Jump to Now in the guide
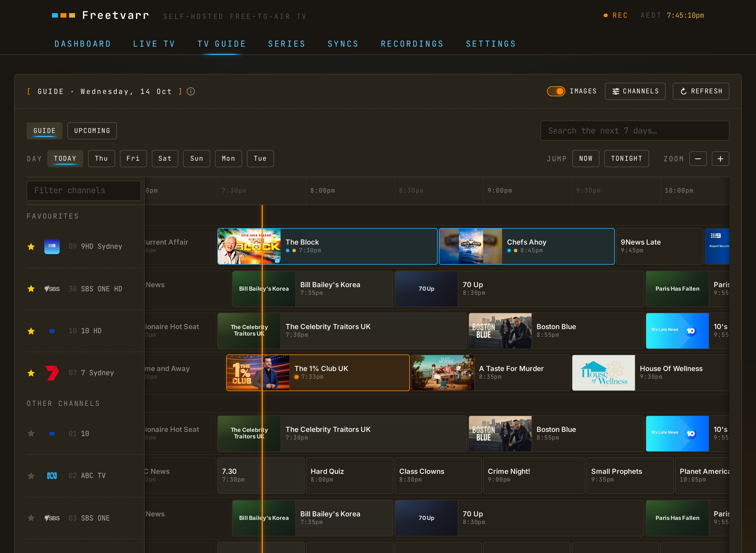The height and width of the screenshot is (553, 756). click(586, 159)
